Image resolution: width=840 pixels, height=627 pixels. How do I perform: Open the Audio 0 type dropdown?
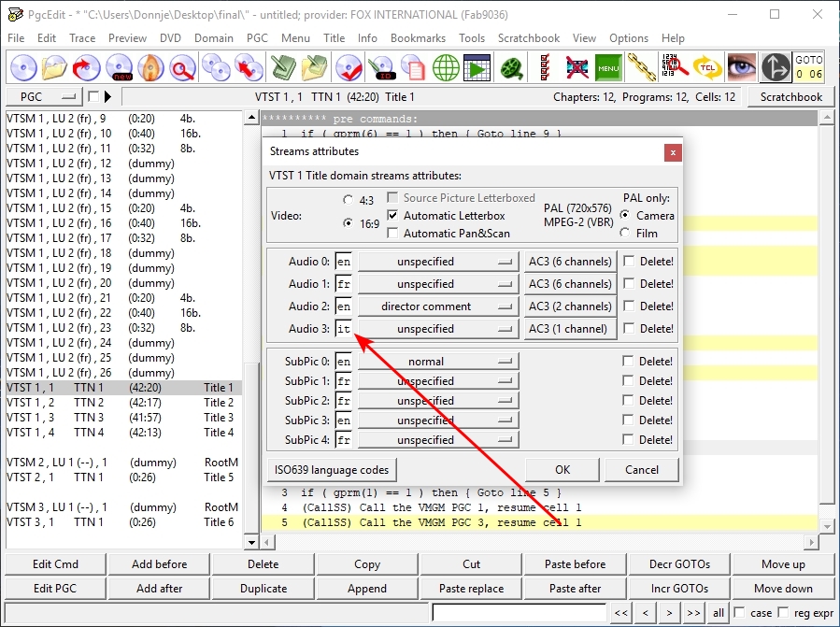(x=438, y=261)
